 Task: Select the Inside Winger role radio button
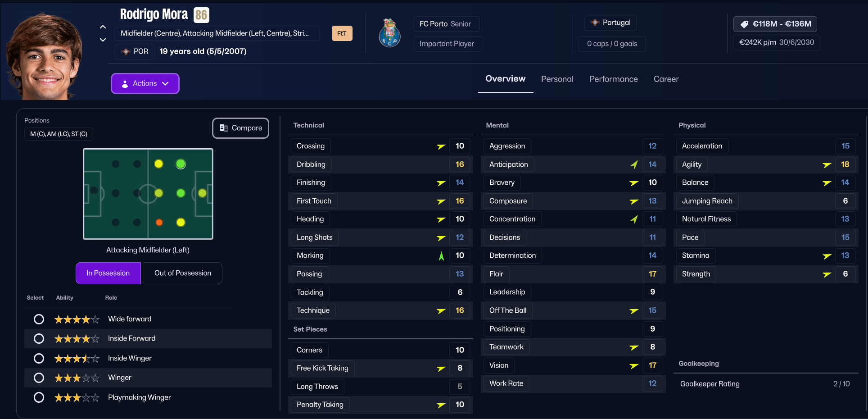tap(39, 359)
